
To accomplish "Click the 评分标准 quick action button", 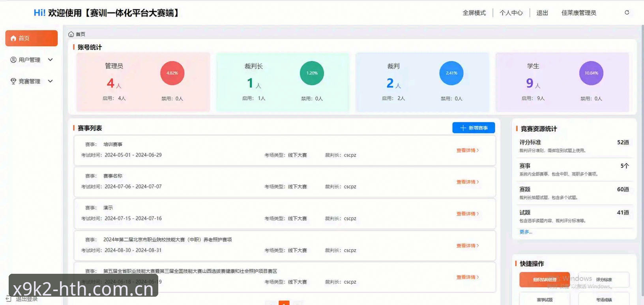I will pos(604,280).
